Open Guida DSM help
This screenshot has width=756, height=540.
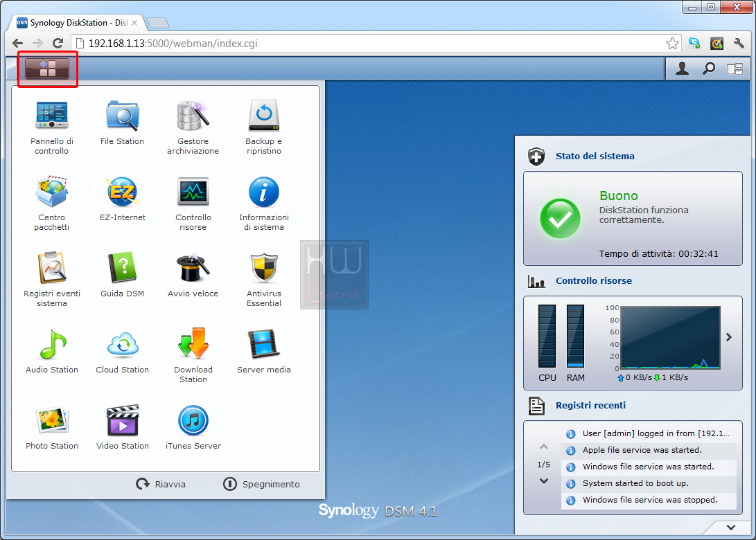(123, 275)
